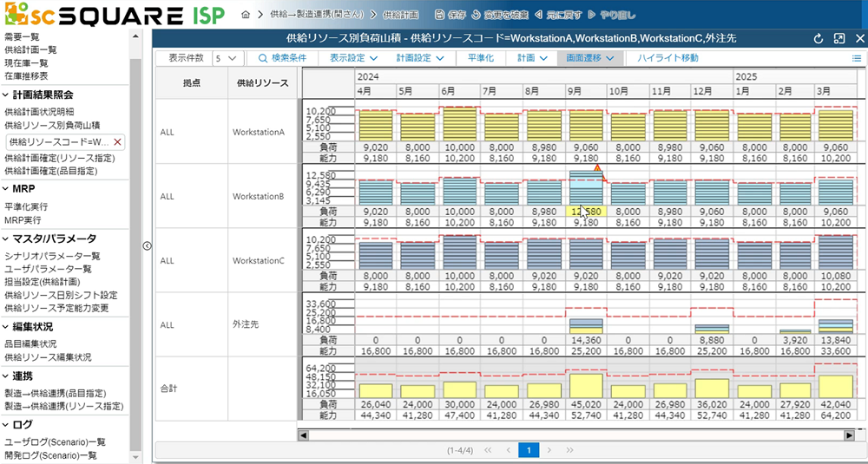The image size is (868, 464).
Task: Expand the 表示設定 dropdown
Action: pos(351,58)
